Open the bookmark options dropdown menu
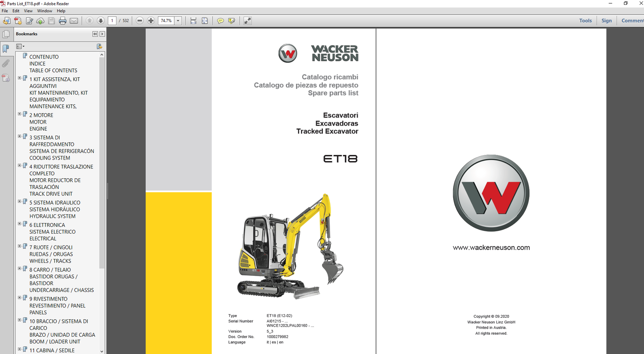This screenshot has height=354, width=644. 20,47
